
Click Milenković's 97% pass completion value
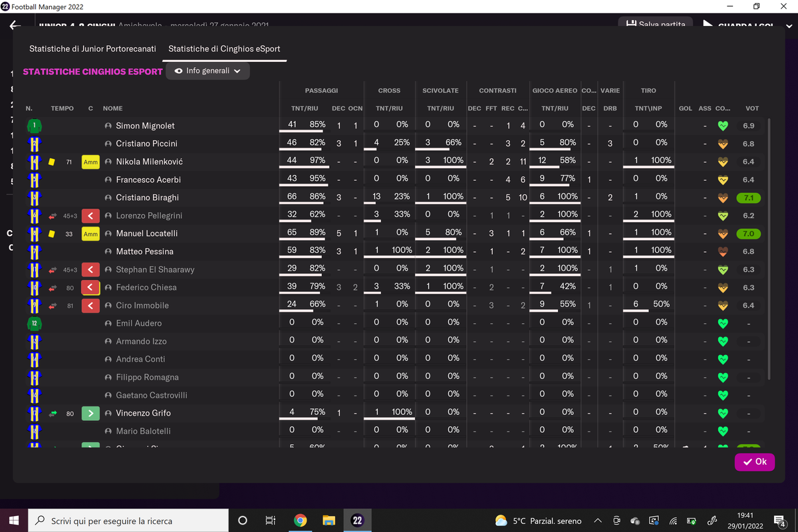318,161
